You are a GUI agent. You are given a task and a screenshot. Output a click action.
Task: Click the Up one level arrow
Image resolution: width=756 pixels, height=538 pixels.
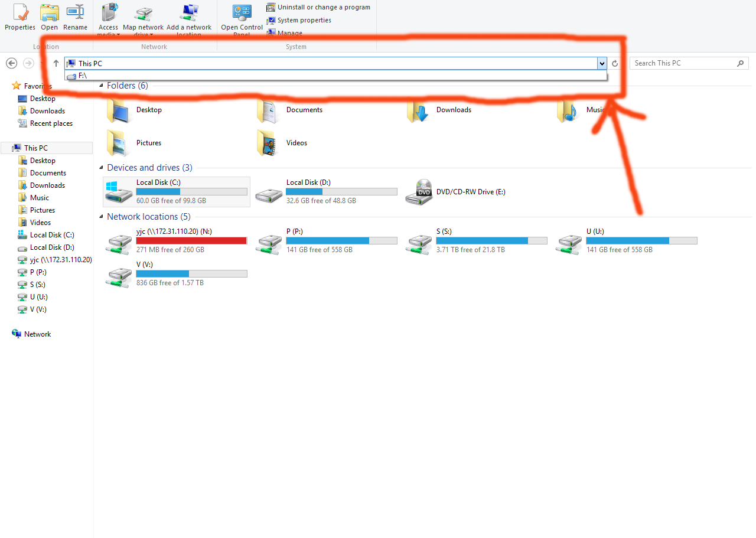tap(56, 63)
